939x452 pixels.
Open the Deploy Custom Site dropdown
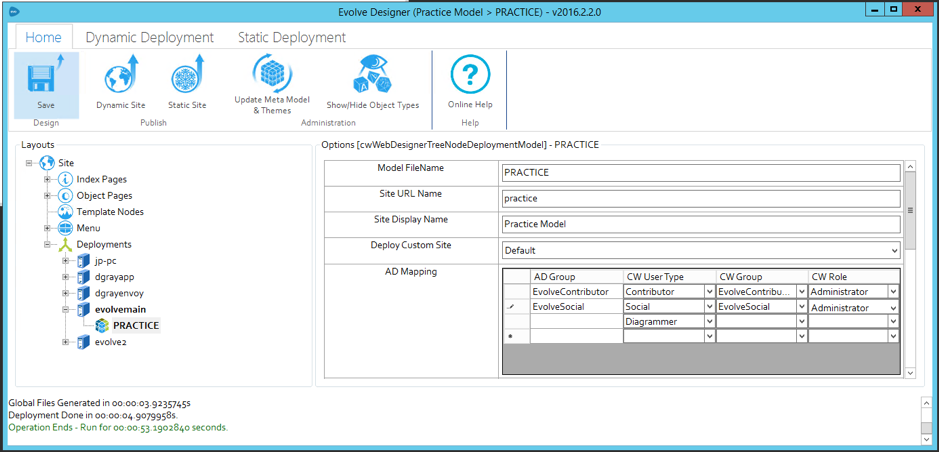click(x=893, y=251)
